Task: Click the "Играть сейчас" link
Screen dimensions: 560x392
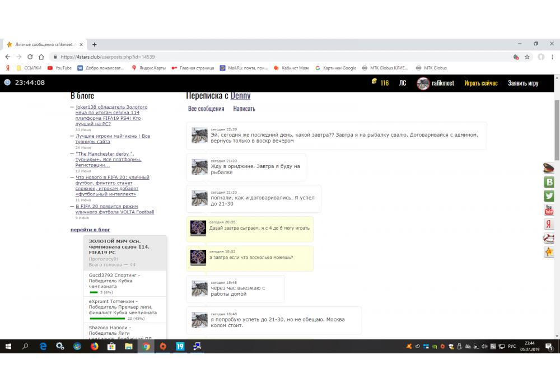Action: pyautogui.click(x=480, y=83)
